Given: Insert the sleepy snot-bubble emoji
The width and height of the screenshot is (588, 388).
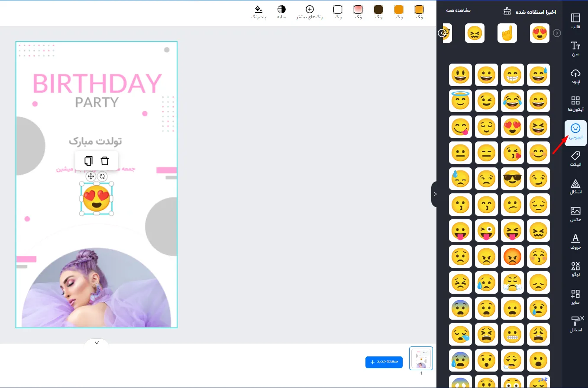Looking at the screenshot, I should pos(460,334).
